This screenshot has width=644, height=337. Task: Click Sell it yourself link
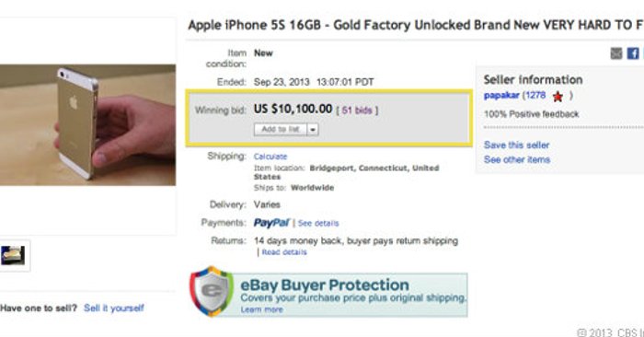click(x=114, y=308)
